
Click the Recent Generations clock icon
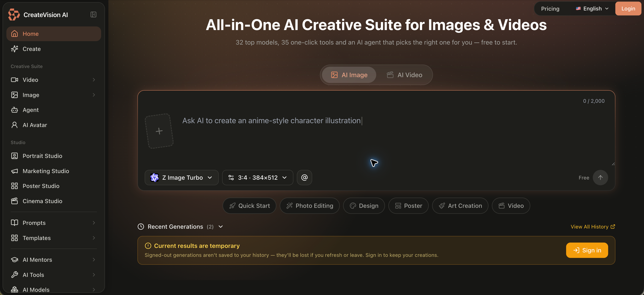(141, 227)
